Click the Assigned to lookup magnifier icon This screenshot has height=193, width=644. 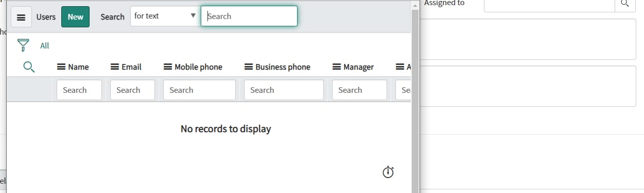point(625,3)
